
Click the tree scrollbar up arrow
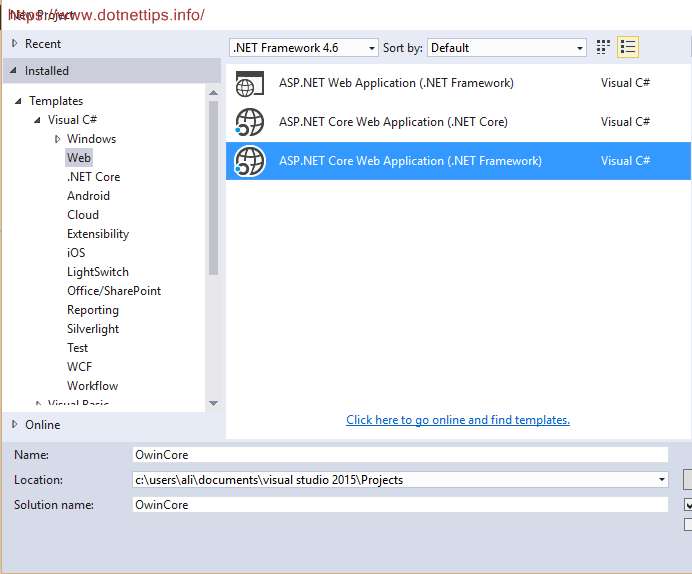tap(214, 93)
